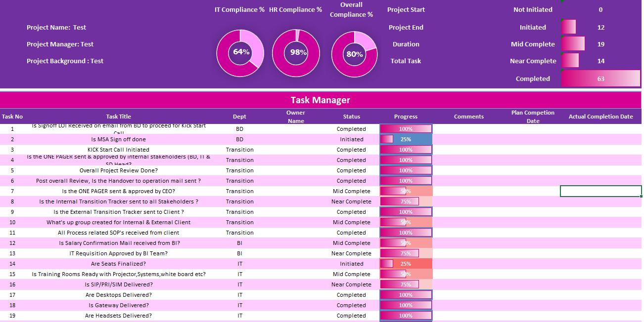This screenshot has width=644, height=322.
Task: Click the Project Name: Test cell
Action: tap(56, 27)
